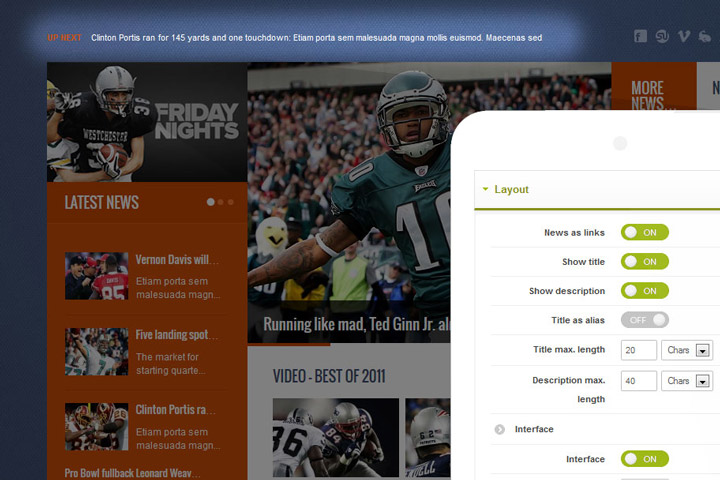Image resolution: width=720 pixels, height=480 pixels.
Task: Click the Clinton Portis ticker headline
Action: click(316, 38)
